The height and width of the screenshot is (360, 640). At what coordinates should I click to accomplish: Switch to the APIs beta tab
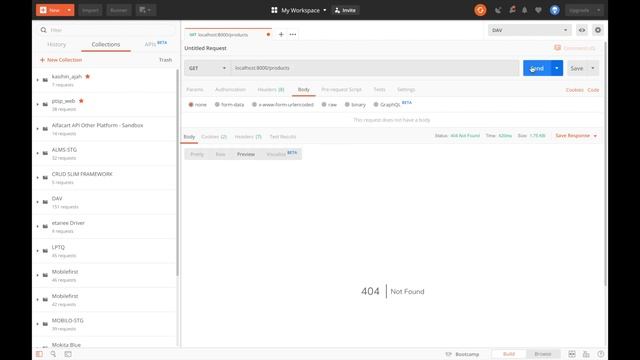(156, 44)
